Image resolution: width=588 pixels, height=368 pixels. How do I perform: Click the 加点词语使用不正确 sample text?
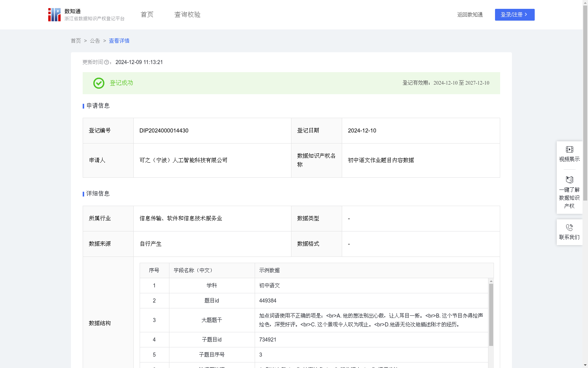(371, 320)
